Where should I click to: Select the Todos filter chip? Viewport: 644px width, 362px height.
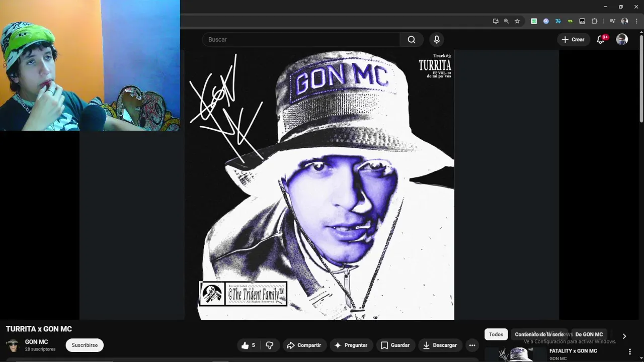(496, 334)
